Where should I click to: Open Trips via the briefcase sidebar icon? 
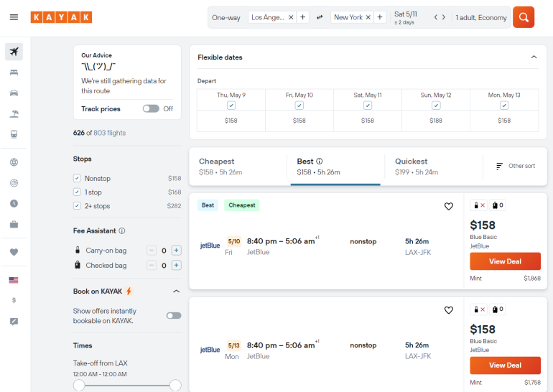pos(14,225)
